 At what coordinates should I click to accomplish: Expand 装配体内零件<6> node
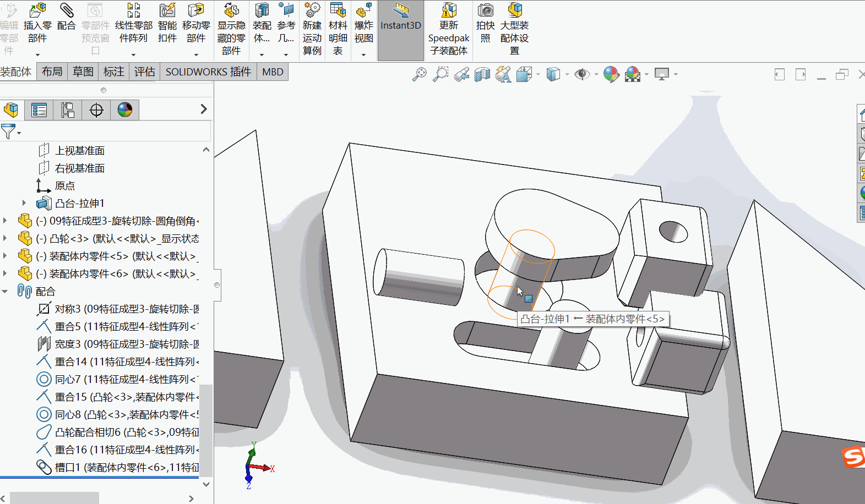(5, 273)
